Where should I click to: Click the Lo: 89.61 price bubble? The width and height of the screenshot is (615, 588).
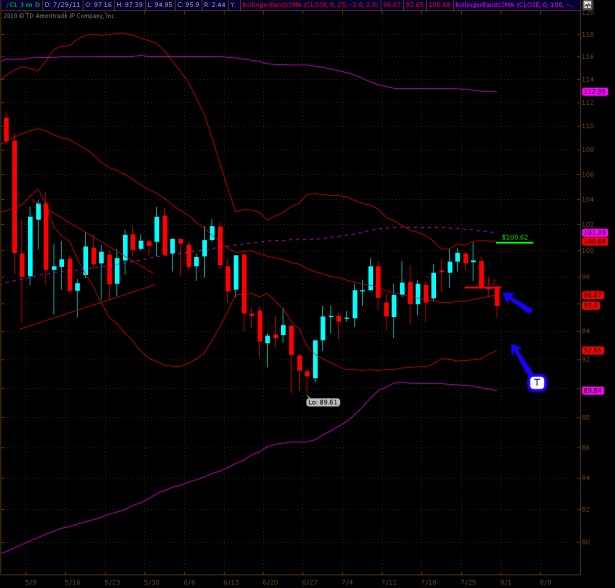coord(323,402)
